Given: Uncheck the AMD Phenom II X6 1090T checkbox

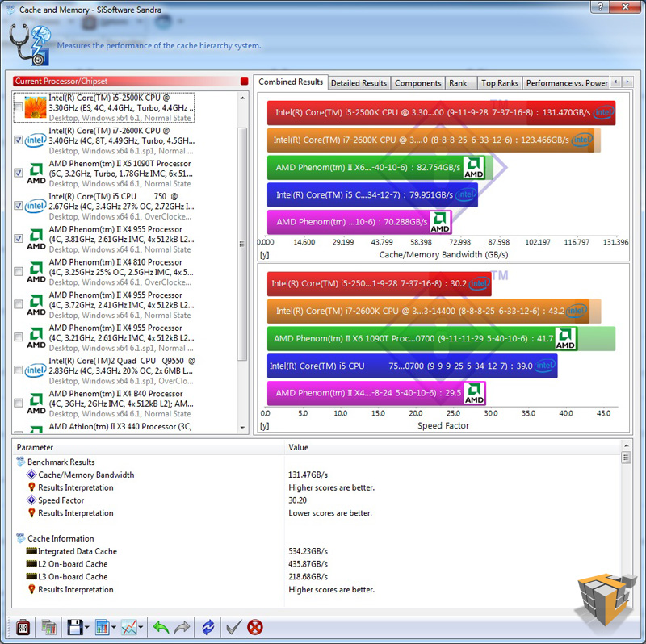Looking at the screenshot, I should point(18,173).
